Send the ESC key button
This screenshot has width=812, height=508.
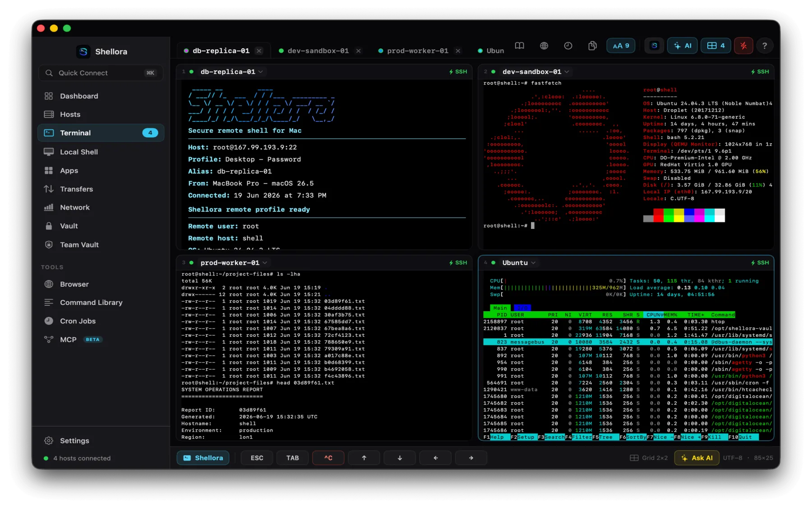click(257, 458)
